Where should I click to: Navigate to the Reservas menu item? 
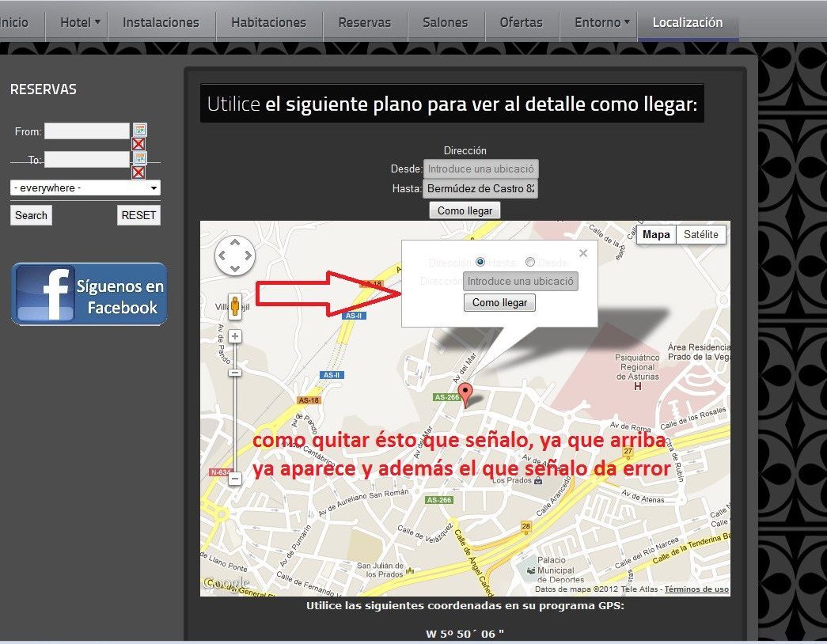(x=365, y=22)
